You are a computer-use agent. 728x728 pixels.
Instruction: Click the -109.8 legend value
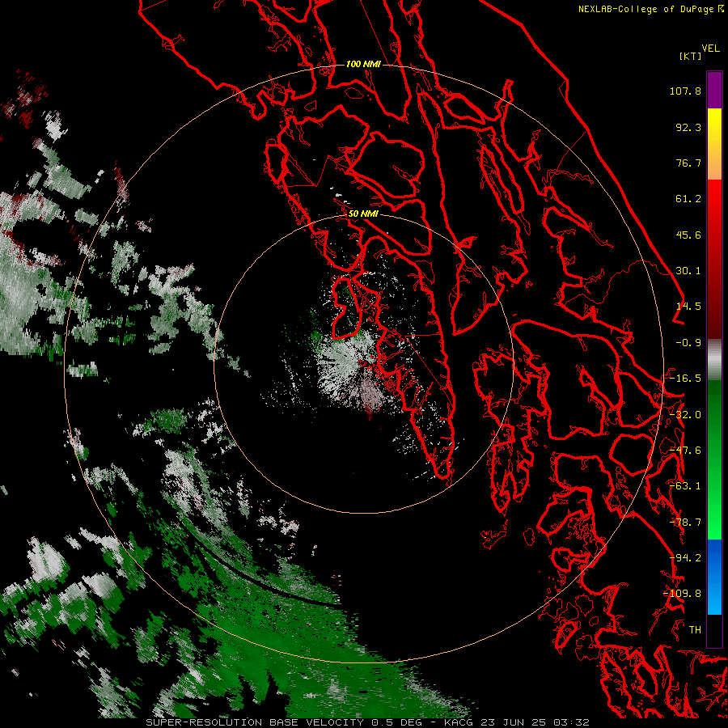pos(682,594)
